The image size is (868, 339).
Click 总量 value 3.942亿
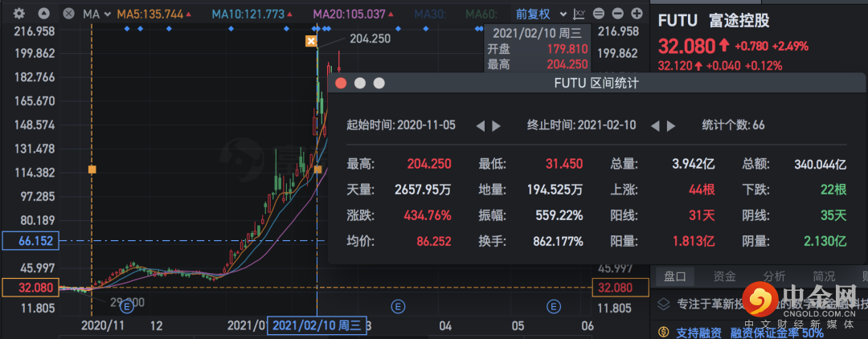[693, 164]
